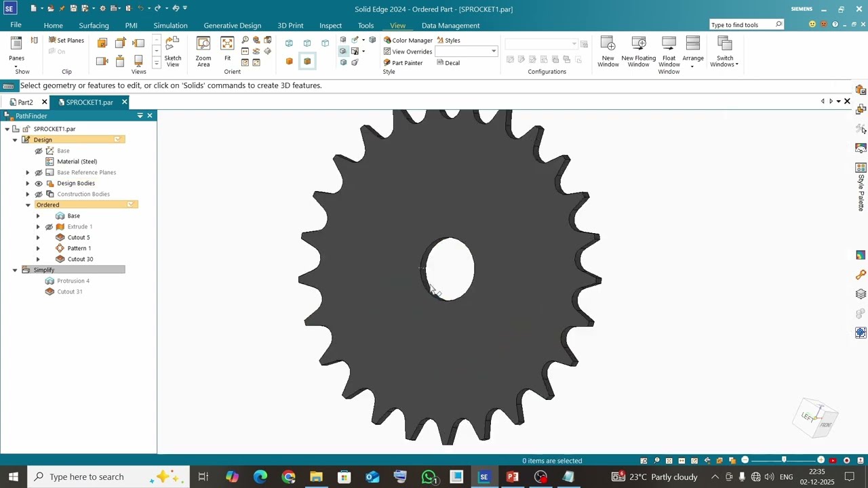The width and height of the screenshot is (868, 488).
Task: Toggle visibility of Base coordinate system
Action: (39, 150)
